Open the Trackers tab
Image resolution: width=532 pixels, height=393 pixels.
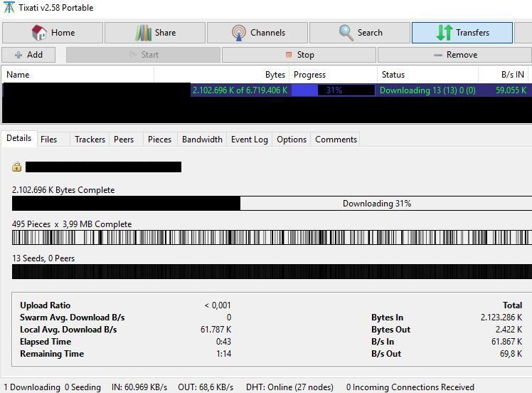pos(90,140)
